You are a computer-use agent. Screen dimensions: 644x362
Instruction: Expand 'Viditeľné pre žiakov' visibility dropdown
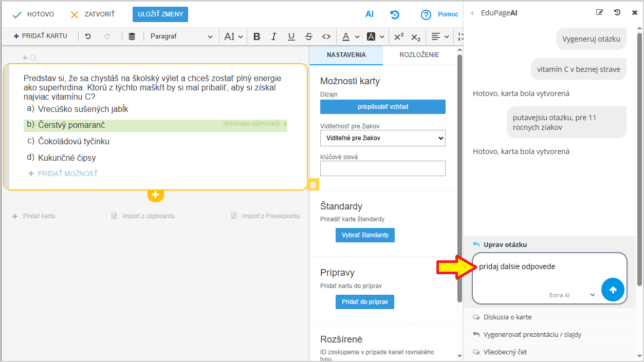(x=382, y=138)
